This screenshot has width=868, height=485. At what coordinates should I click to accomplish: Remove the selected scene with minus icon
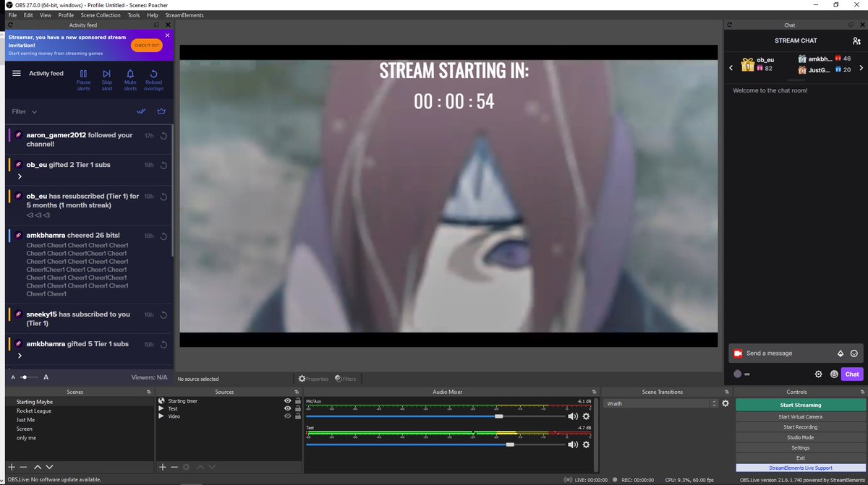coord(23,468)
